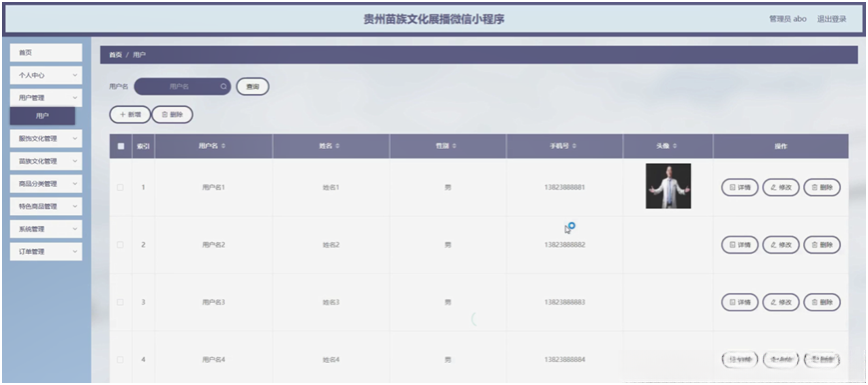868x385 pixels.
Task: Collapse the 用户管理 sidebar menu
Action: (x=46, y=98)
